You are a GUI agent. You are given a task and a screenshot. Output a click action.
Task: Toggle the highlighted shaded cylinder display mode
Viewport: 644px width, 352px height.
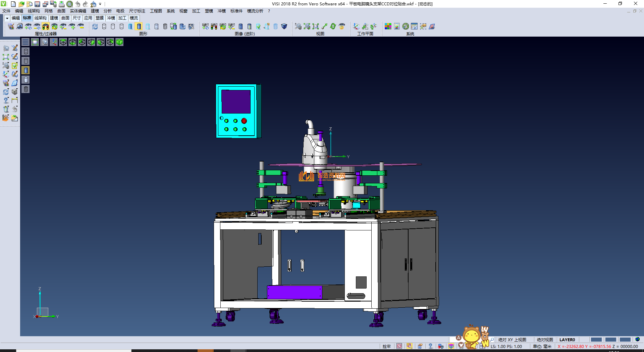[x=139, y=27]
